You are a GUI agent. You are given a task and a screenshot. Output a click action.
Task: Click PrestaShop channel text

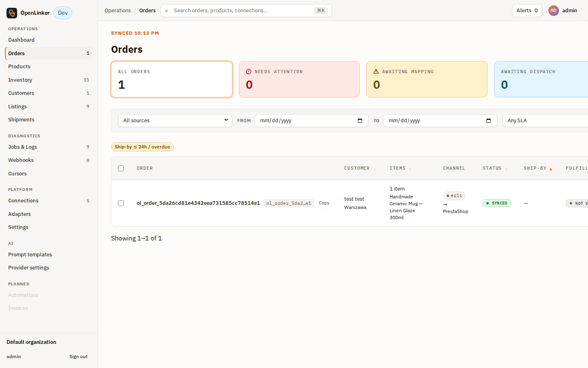click(x=456, y=211)
